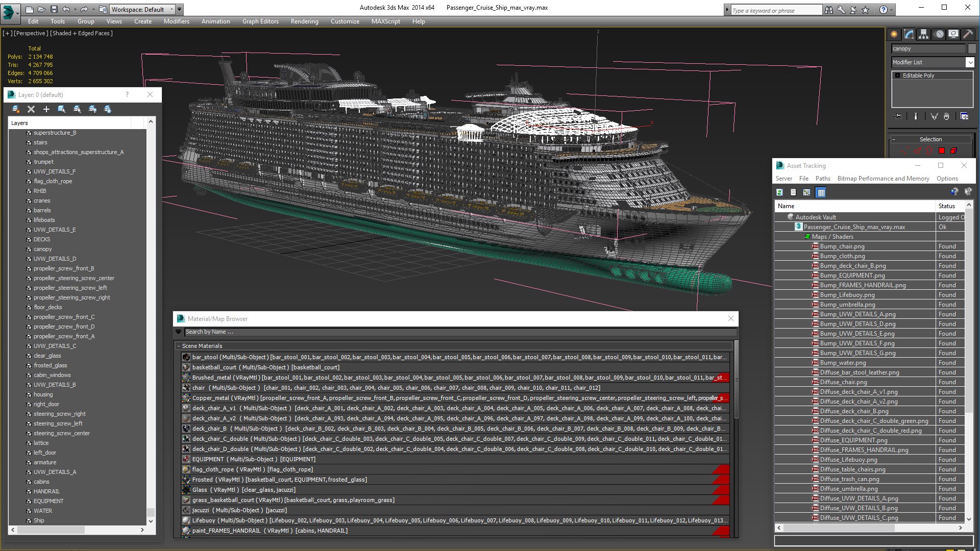This screenshot has height=551, width=980.
Task: Open the Display panel tab
Action: tap(953, 34)
